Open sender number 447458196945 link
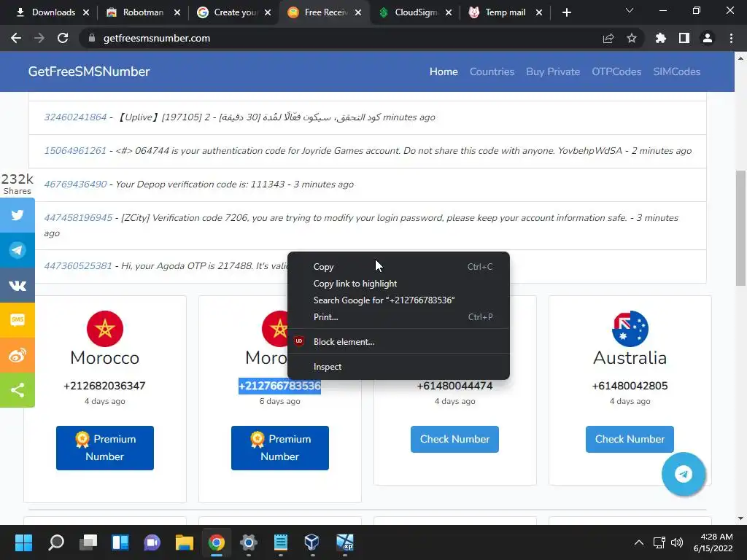Screen dimensions: 747x560 (x=78, y=217)
